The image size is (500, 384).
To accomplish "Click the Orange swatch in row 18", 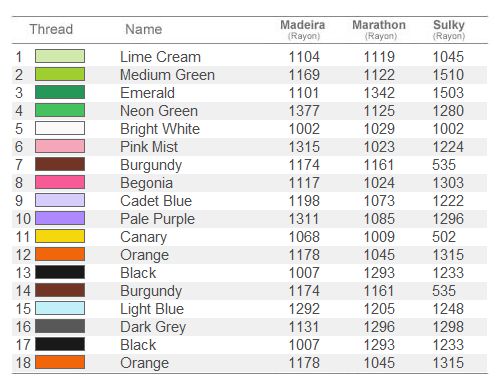I will [x=60, y=362].
